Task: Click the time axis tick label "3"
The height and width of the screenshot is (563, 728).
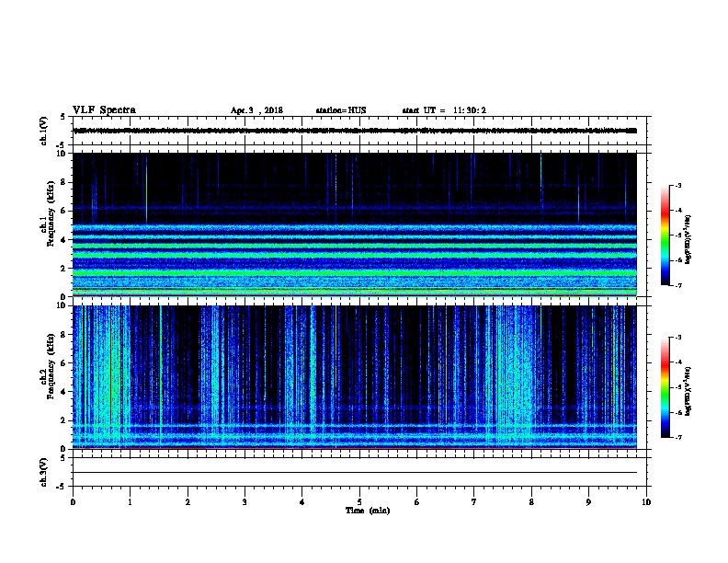Action: coord(245,502)
